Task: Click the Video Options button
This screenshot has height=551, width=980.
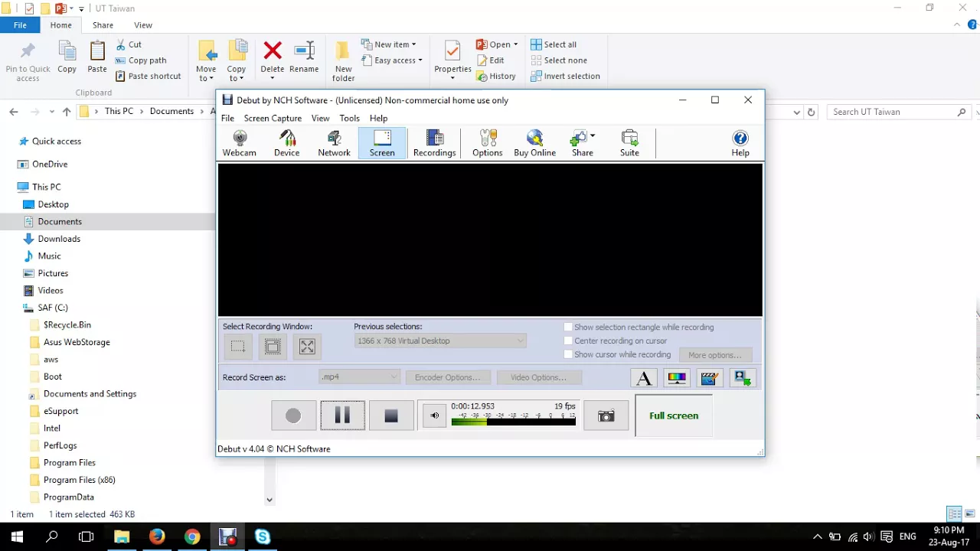Action: point(539,377)
